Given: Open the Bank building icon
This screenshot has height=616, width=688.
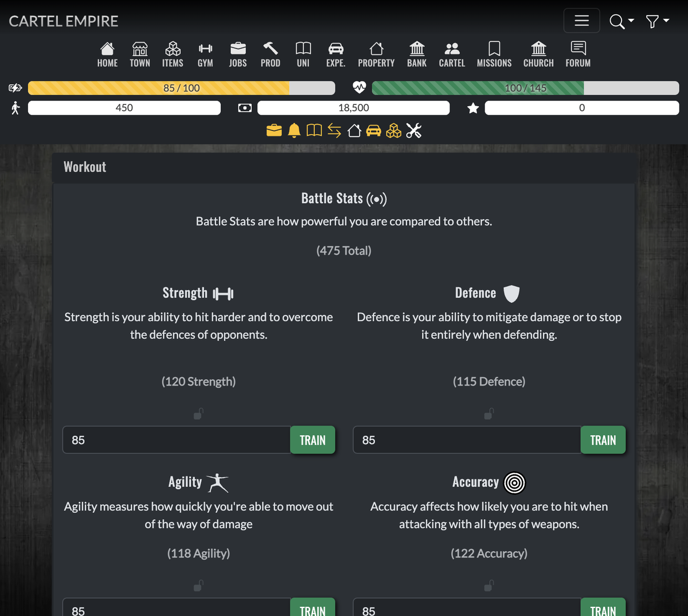Looking at the screenshot, I should pyautogui.click(x=417, y=48).
